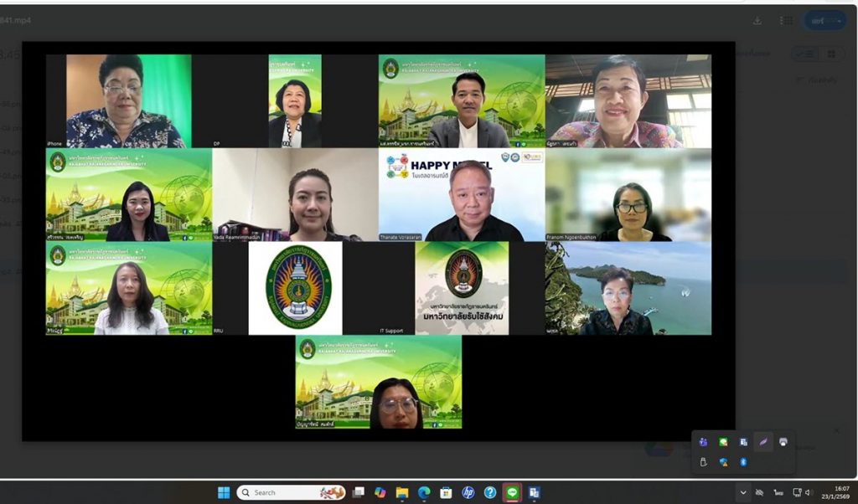Launch Microsoft Edge from the taskbar

(x=424, y=492)
